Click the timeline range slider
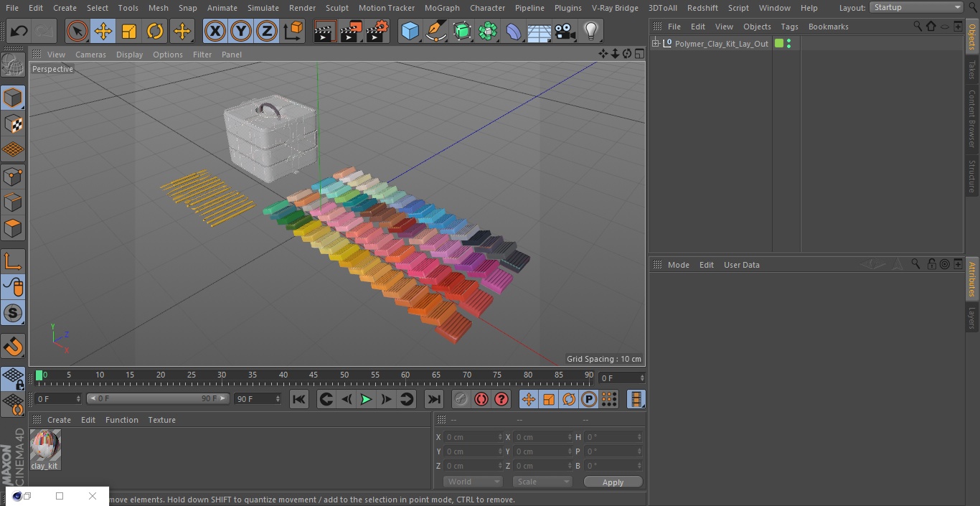The height and width of the screenshot is (506, 980). 158,398
